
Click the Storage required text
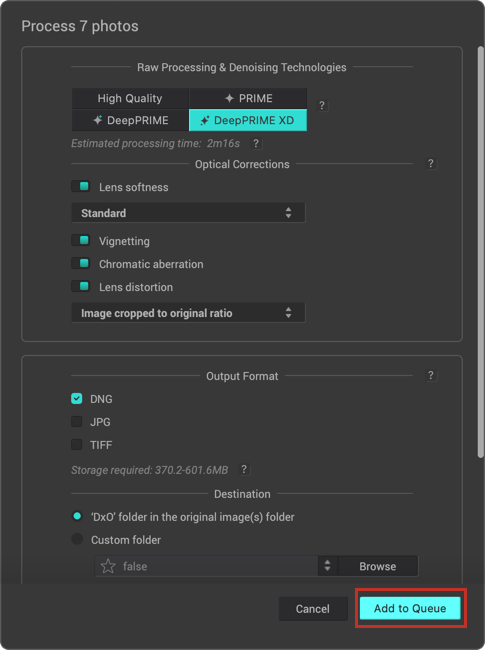click(x=150, y=470)
